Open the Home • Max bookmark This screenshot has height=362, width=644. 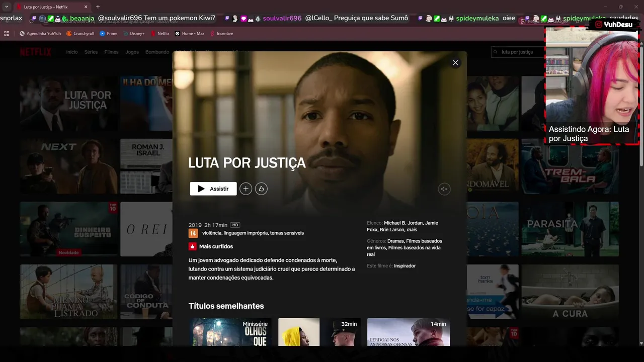[x=189, y=34]
